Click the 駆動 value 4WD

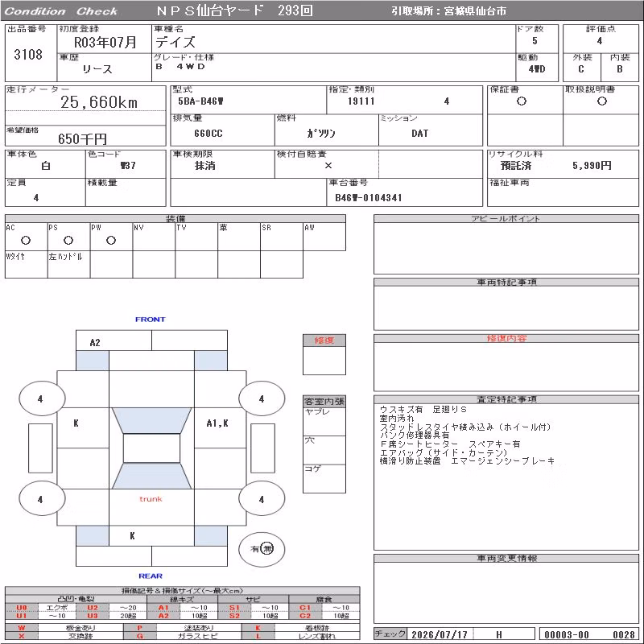pos(537,69)
